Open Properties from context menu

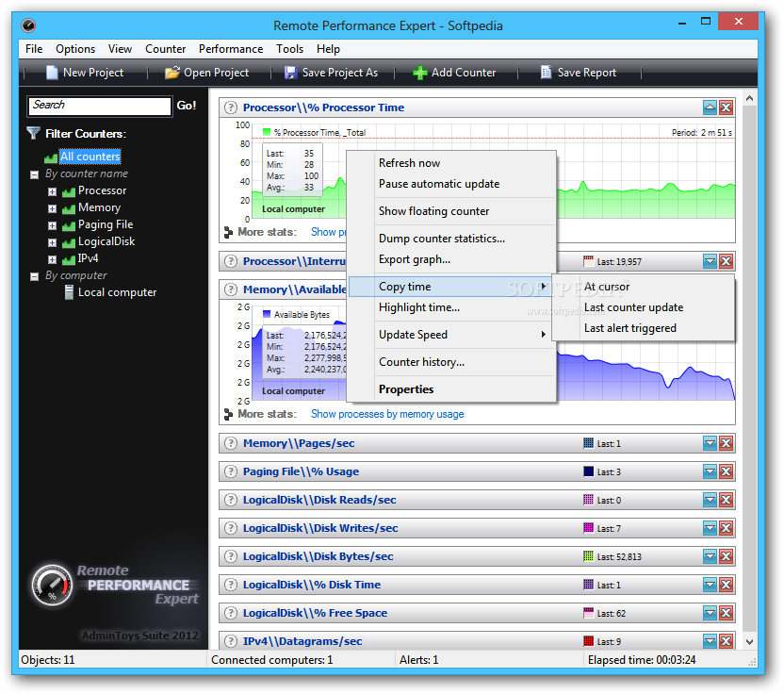point(452,389)
